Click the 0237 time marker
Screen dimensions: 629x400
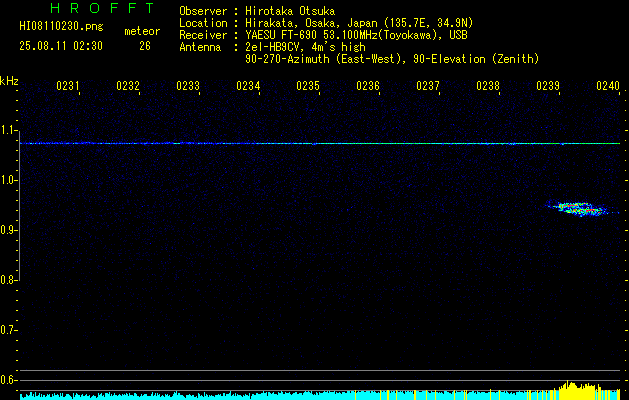(x=428, y=86)
